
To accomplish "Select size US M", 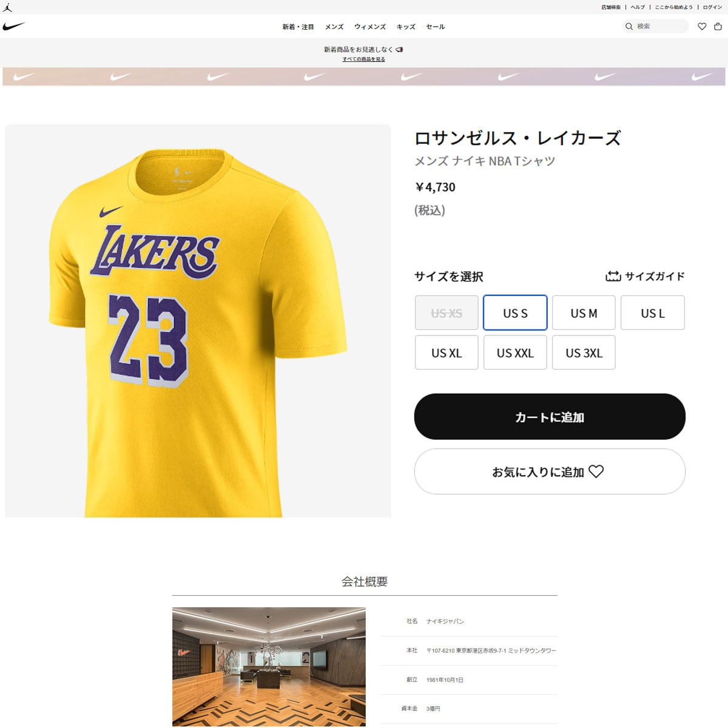I will coord(584,313).
